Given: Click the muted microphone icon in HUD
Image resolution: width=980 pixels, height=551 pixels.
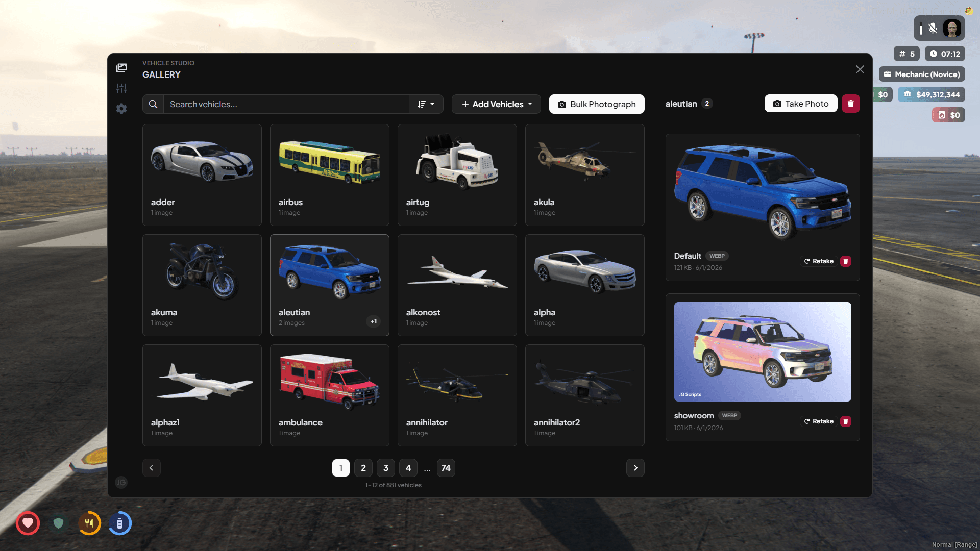Looking at the screenshot, I should point(933,29).
